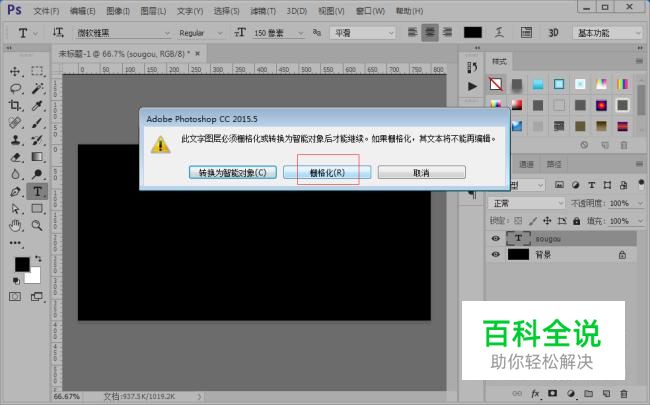Center the text alignment
Viewport: 650px width, 405px height.
[x=430, y=32]
